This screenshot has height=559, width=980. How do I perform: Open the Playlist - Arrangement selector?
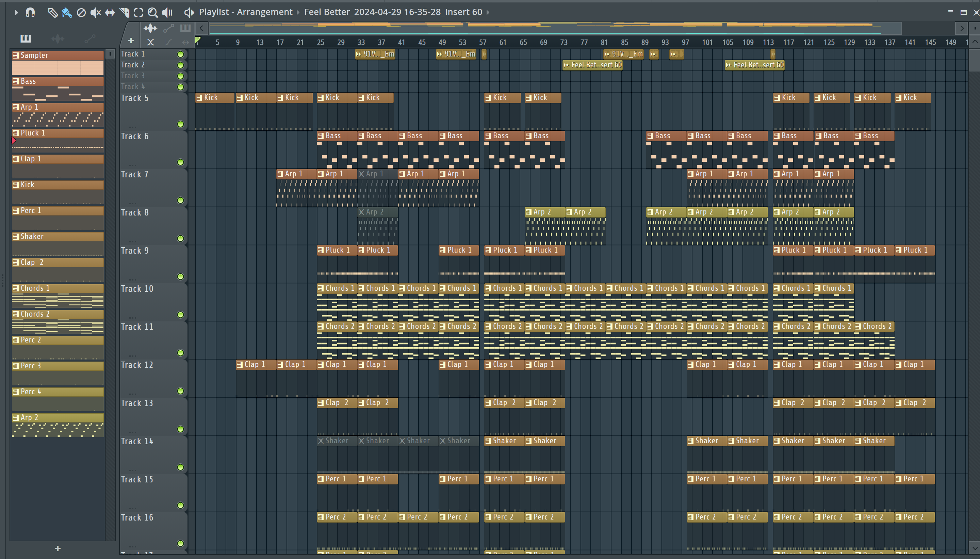[246, 12]
